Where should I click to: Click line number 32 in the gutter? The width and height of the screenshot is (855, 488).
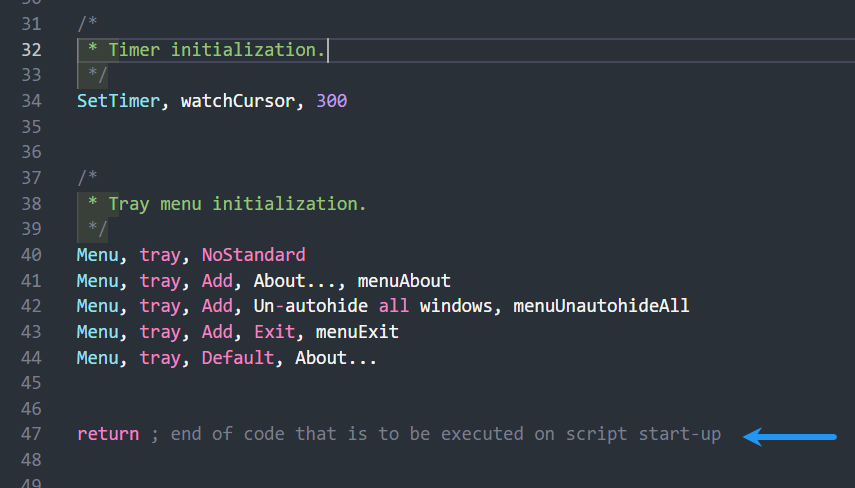pyautogui.click(x=31, y=50)
